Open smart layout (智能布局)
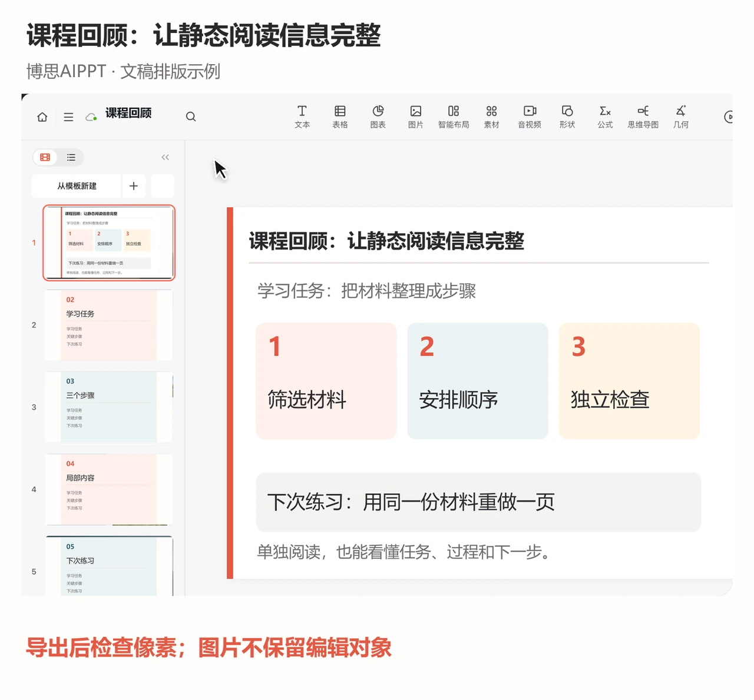Screen dimensions: 754x700 click(454, 117)
